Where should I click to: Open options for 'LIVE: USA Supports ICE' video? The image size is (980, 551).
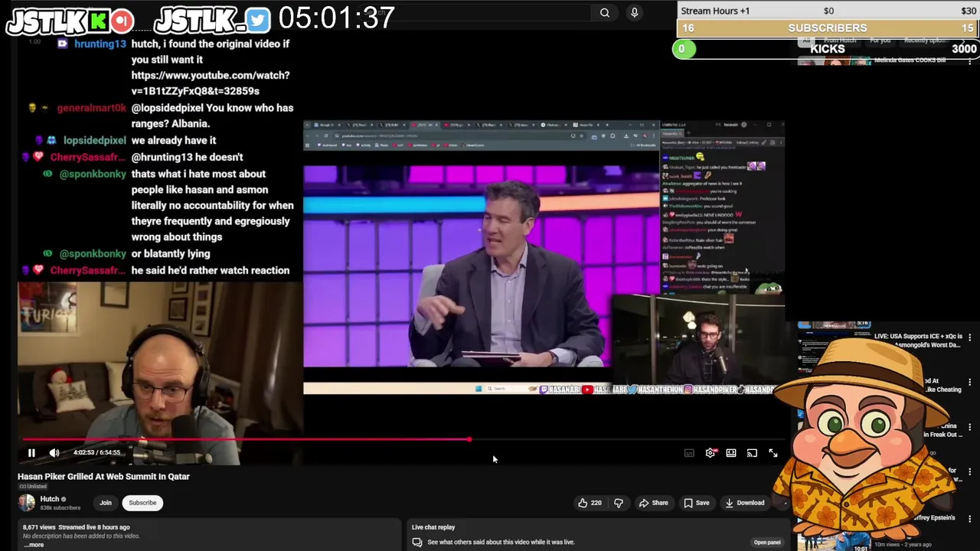(x=969, y=337)
